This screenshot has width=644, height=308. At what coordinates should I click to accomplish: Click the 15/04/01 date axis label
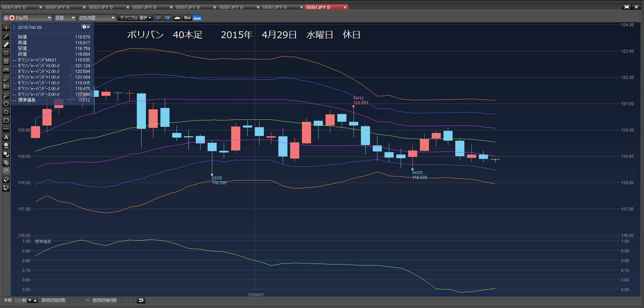[x=256, y=295]
